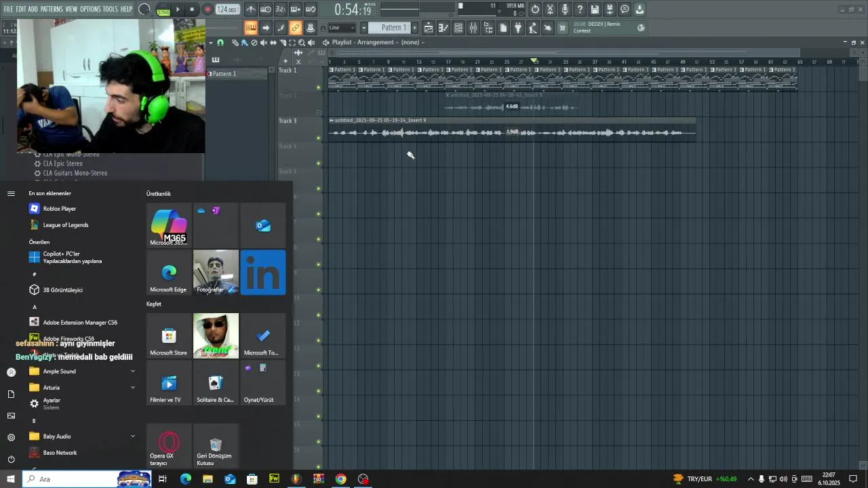Mute Track 1 with its green LED

319,87
